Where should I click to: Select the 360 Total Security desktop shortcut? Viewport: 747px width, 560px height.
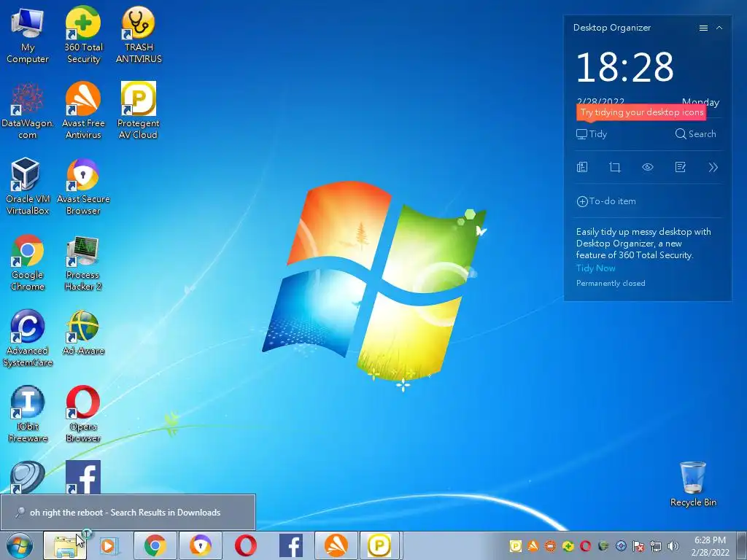[83, 36]
